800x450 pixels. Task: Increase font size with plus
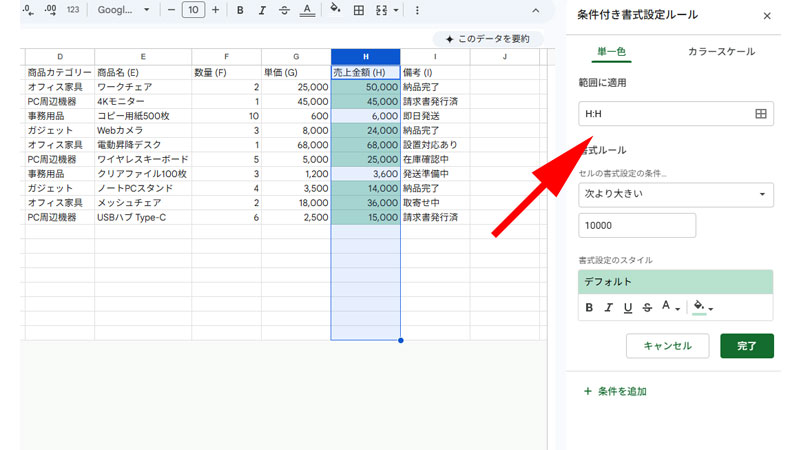pyautogui.click(x=215, y=10)
